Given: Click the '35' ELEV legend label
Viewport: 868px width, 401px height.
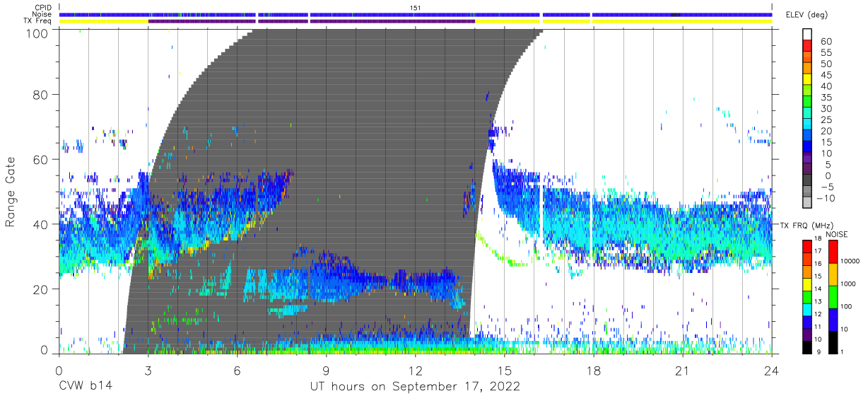Looking at the screenshot, I should click(826, 98).
